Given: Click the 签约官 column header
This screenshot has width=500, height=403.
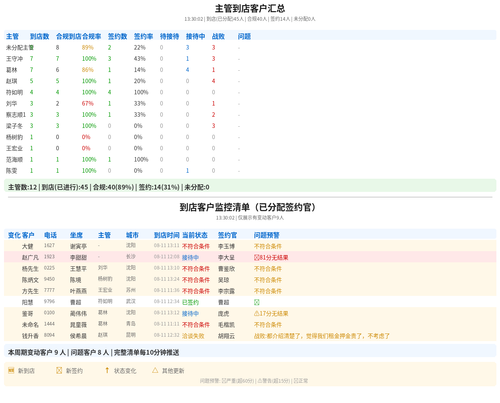Looking at the screenshot, I should (227, 235).
